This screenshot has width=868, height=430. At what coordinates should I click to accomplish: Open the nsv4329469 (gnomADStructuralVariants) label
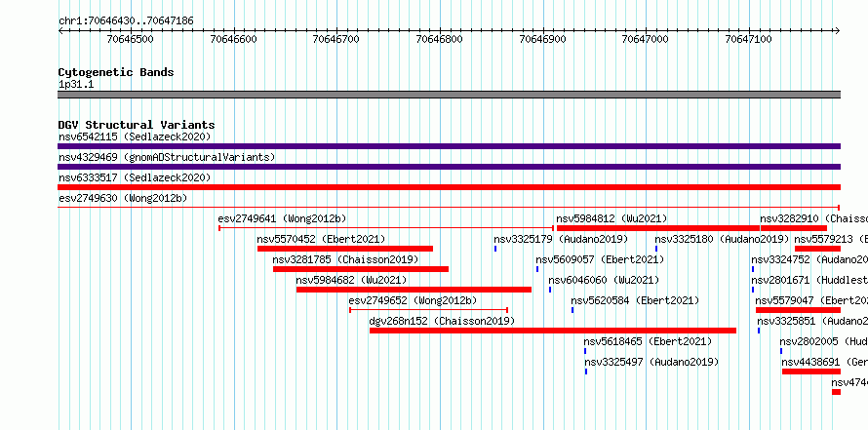click(167, 157)
